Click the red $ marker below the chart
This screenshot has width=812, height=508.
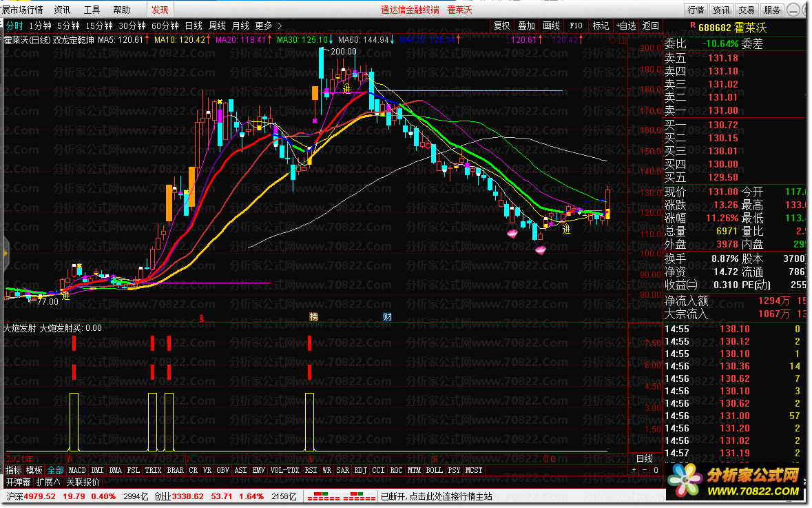tap(201, 318)
